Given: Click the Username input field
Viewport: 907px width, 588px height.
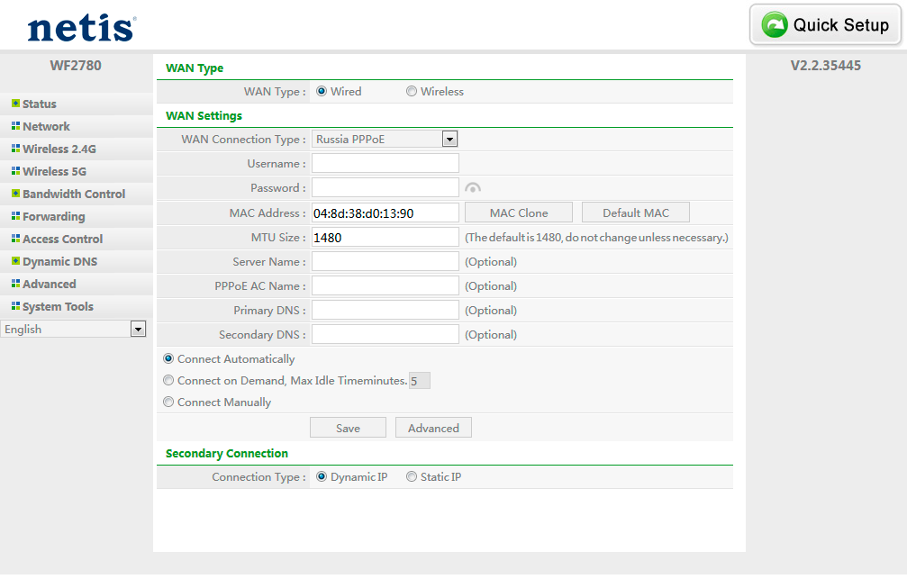Looking at the screenshot, I should point(385,164).
